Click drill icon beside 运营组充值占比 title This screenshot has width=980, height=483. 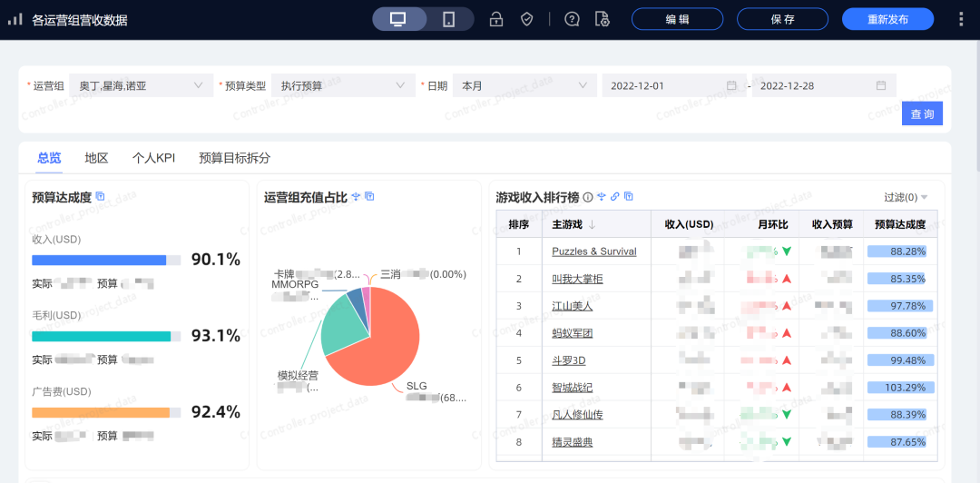[357, 196]
